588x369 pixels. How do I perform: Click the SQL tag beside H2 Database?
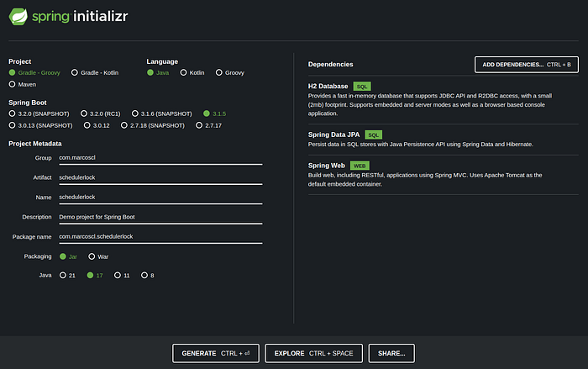tap(362, 87)
